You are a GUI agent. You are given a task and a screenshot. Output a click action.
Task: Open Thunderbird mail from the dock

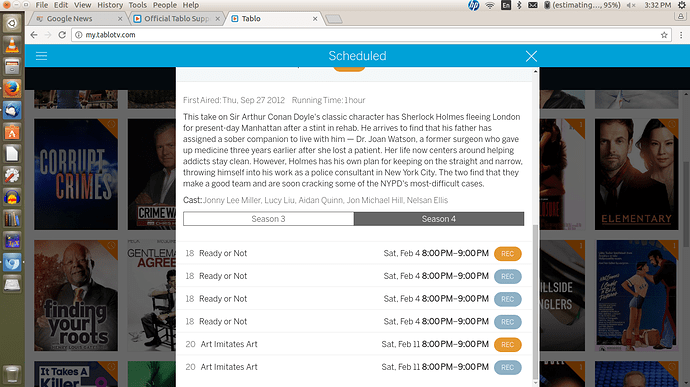[x=12, y=110]
